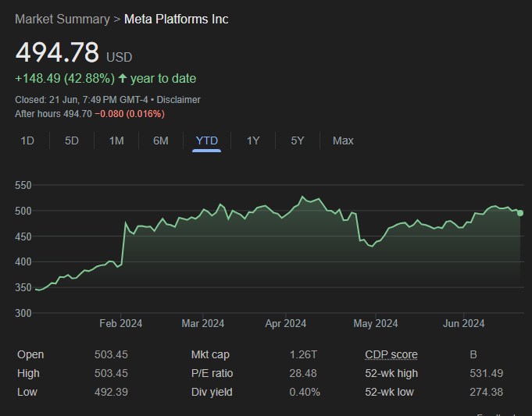This screenshot has width=532, height=416.
Task: Click the 550 y-axis label
Action: 23,186
